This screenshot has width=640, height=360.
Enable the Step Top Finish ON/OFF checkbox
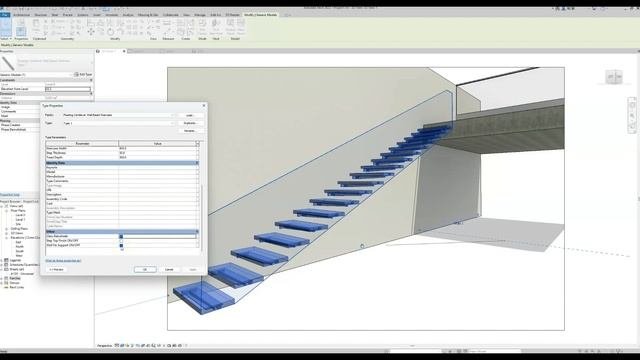(x=121, y=241)
